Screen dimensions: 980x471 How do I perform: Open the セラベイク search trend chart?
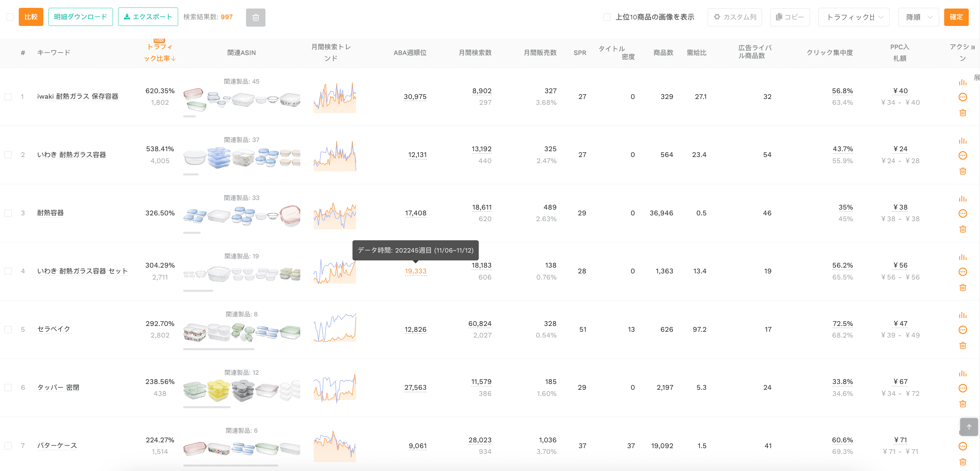pos(335,328)
